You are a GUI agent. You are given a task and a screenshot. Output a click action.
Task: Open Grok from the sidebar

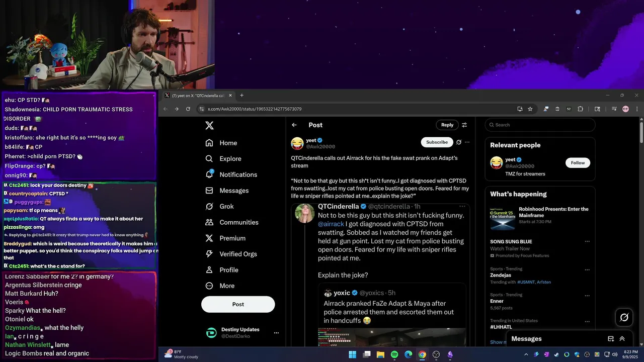pyautogui.click(x=219, y=206)
